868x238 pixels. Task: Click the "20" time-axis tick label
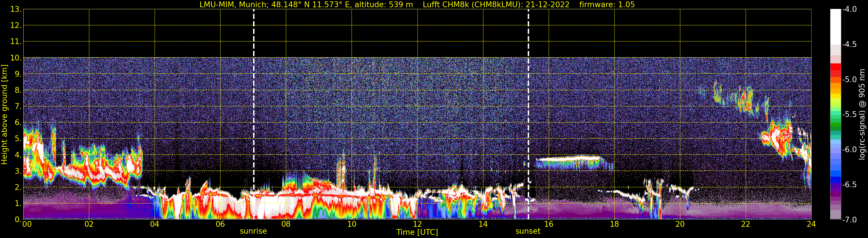680,224
